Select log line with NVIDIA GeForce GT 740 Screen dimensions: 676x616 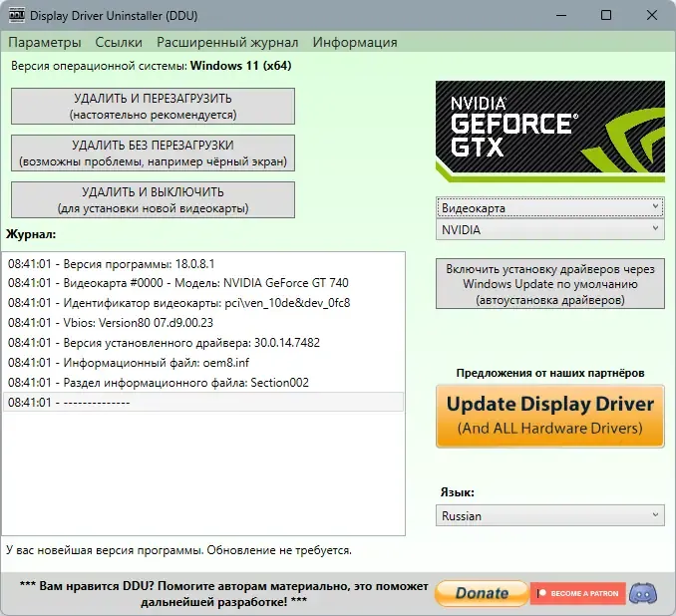(x=203, y=283)
